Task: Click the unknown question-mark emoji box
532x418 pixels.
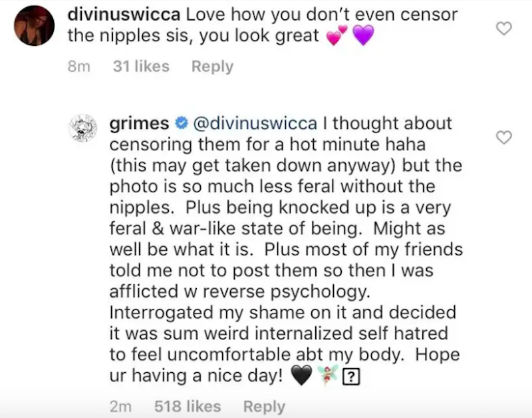Action: point(351,377)
